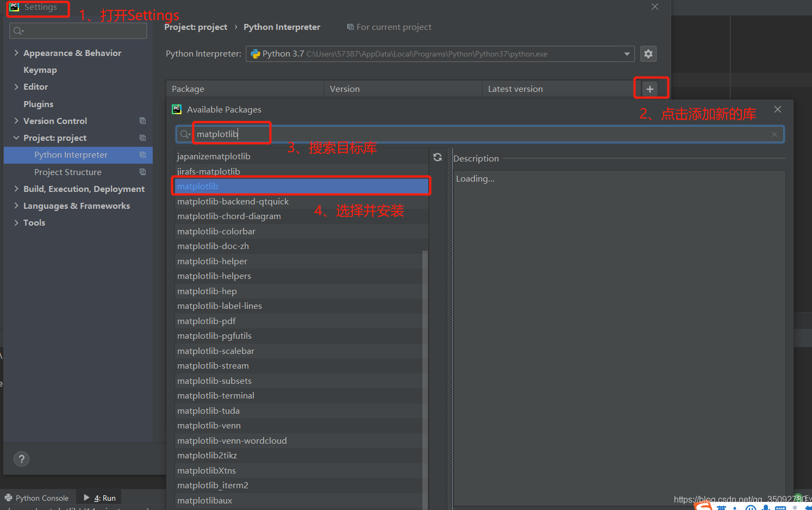Reload the available packages list
Viewport: 812px width, 510px height.
click(438, 157)
